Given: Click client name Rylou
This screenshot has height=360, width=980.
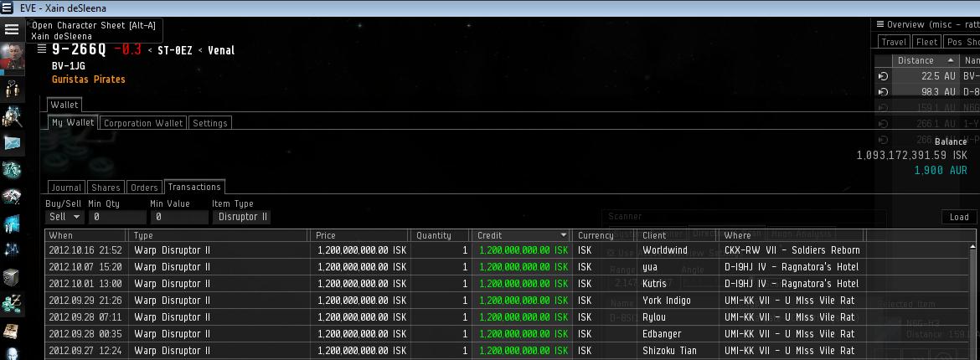Looking at the screenshot, I should (x=653, y=317).
